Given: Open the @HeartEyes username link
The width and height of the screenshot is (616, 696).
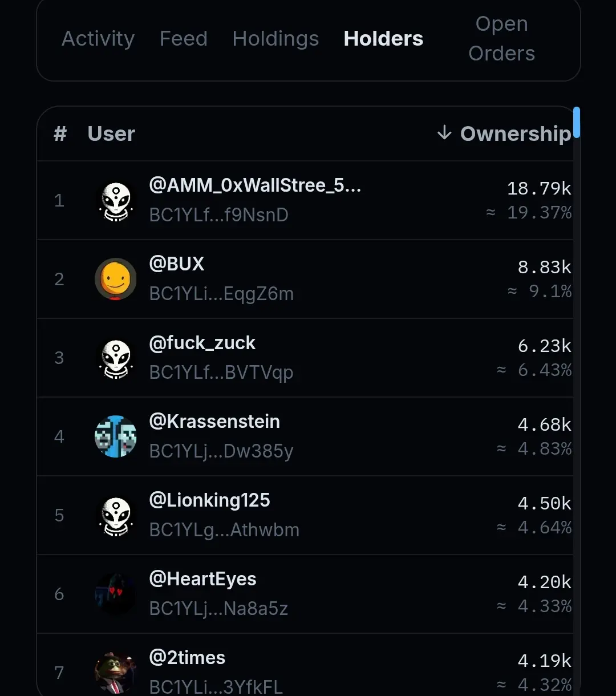Looking at the screenshot, I should point(203,579).
